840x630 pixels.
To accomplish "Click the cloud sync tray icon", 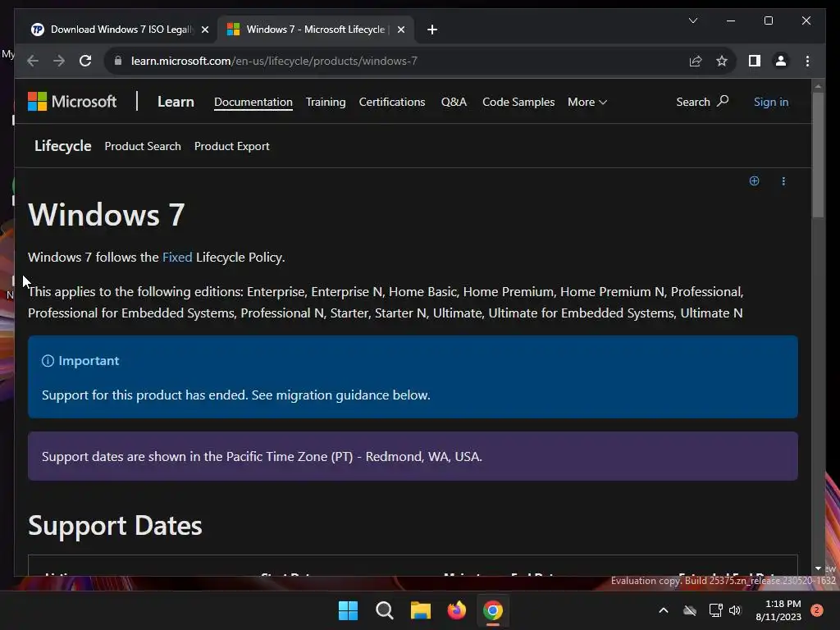I will click(x=690, y=610).
